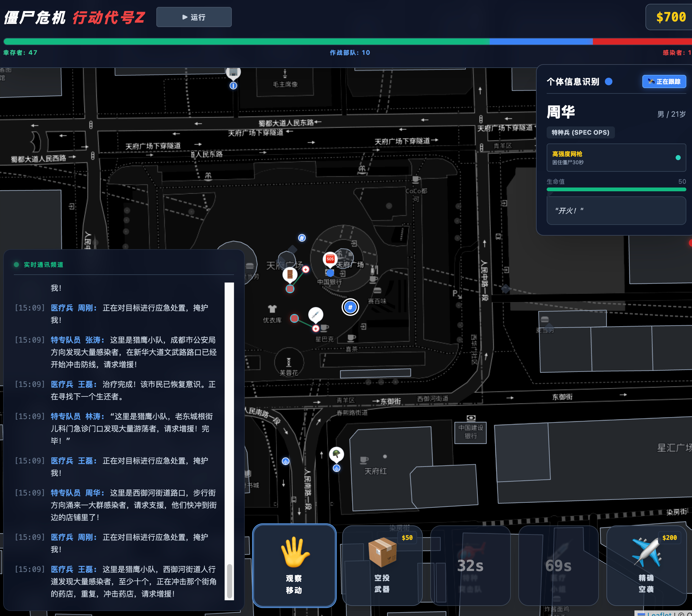
Task: Start simulation with the 运行 button
Action: tap(194, 17)
